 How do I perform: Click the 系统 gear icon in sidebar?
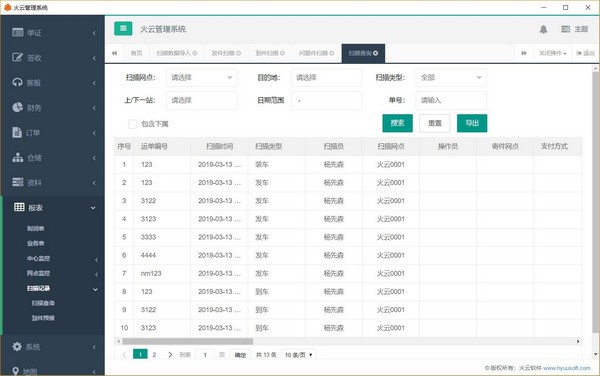point(17,347)
